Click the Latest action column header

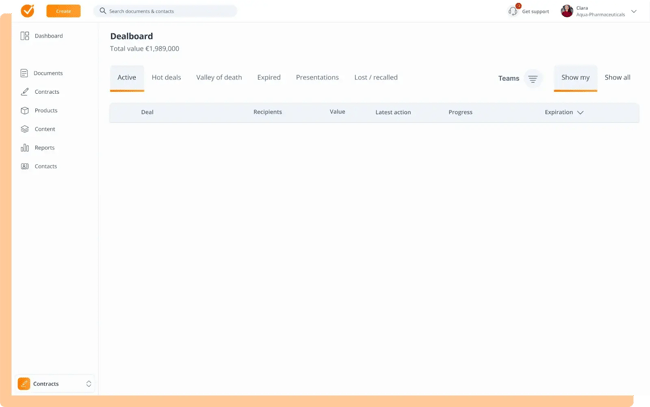(393, 112)
